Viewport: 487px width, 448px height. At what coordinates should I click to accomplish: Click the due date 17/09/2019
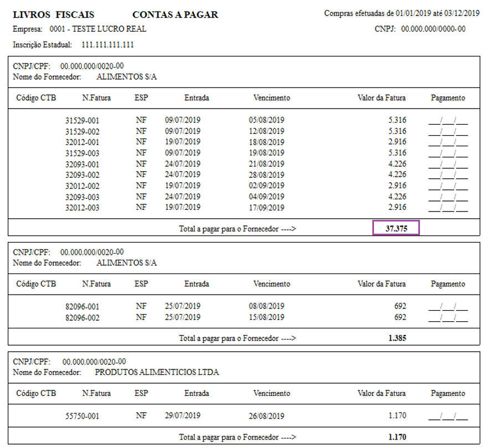tap(266, 208)
